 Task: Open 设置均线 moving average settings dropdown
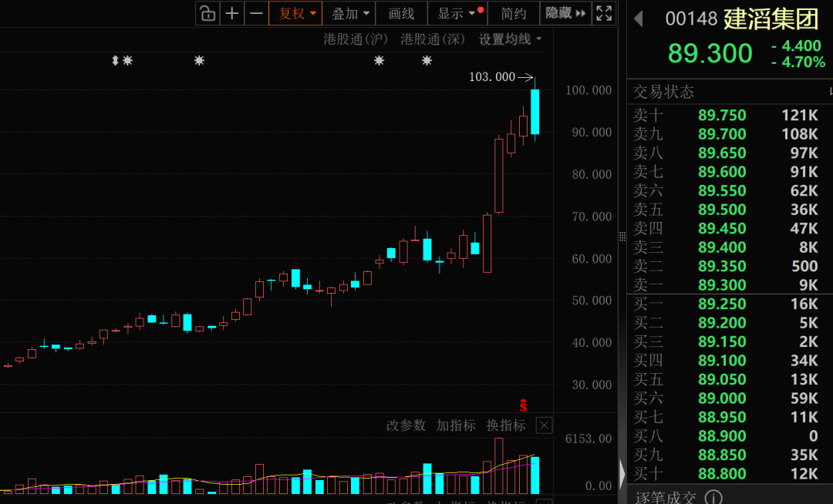[x=510, y=39]
